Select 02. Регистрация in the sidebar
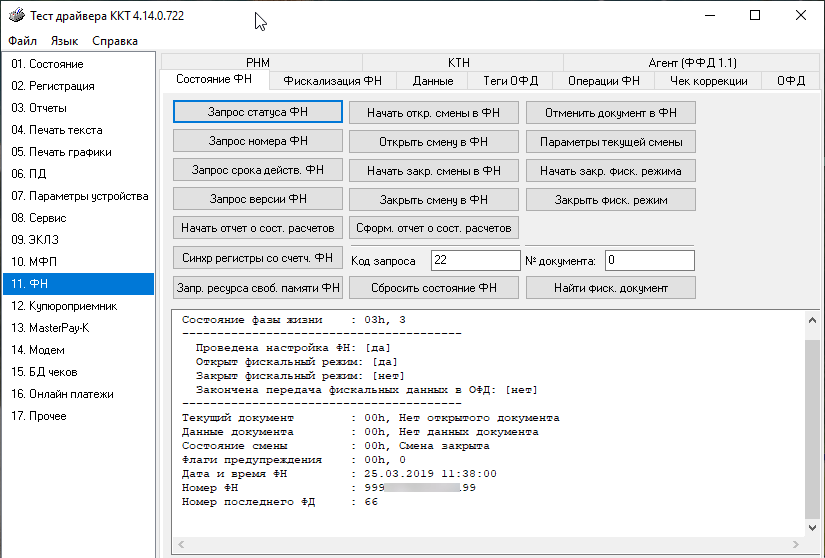 [53, 86]
